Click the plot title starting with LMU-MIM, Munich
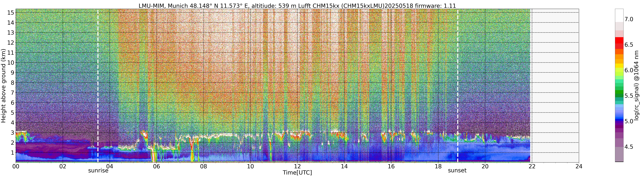 pos(297,6)
